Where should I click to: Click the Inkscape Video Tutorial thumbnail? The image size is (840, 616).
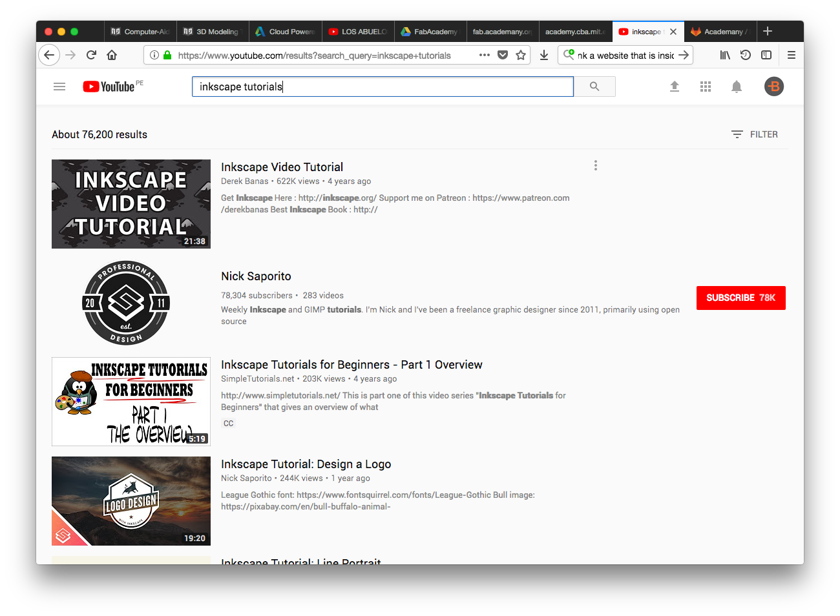coord(131,204)
